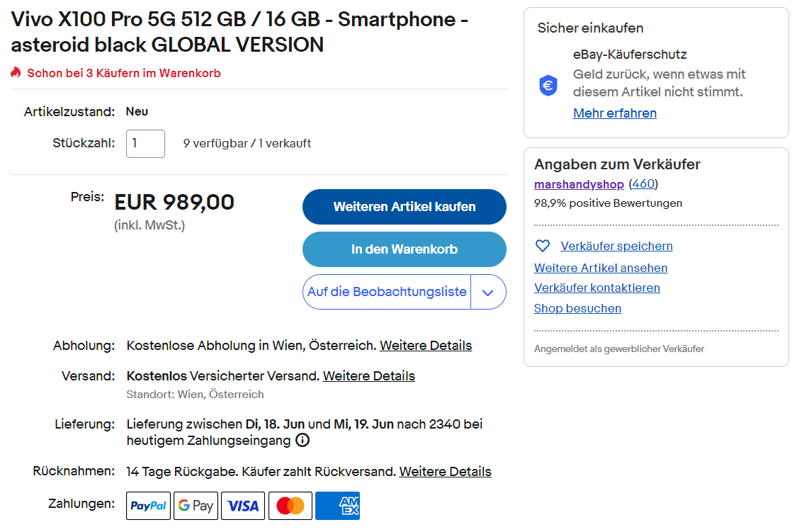Click the Stückzahl quantity input field
This screenshot has width=797, height=532.
click(x=145, y=143)
